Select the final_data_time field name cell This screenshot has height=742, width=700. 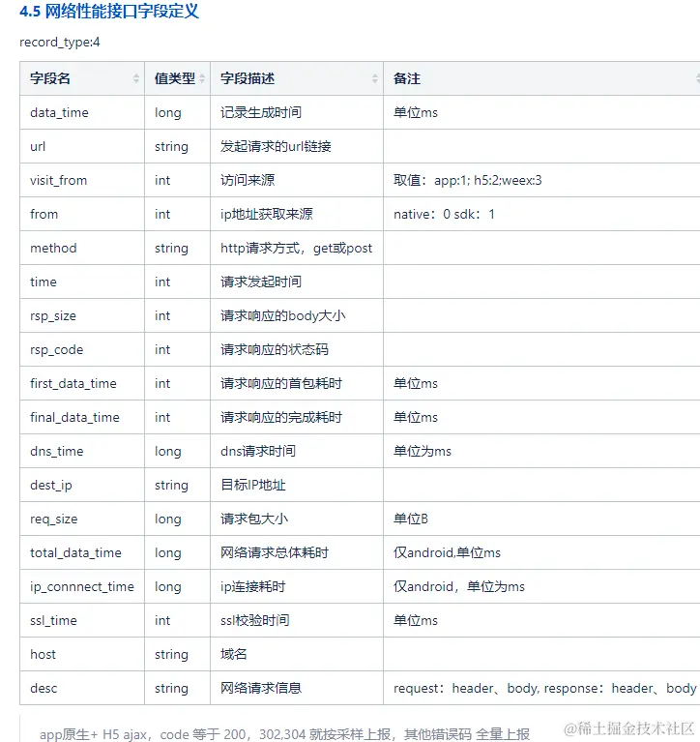tap(82, 417)
